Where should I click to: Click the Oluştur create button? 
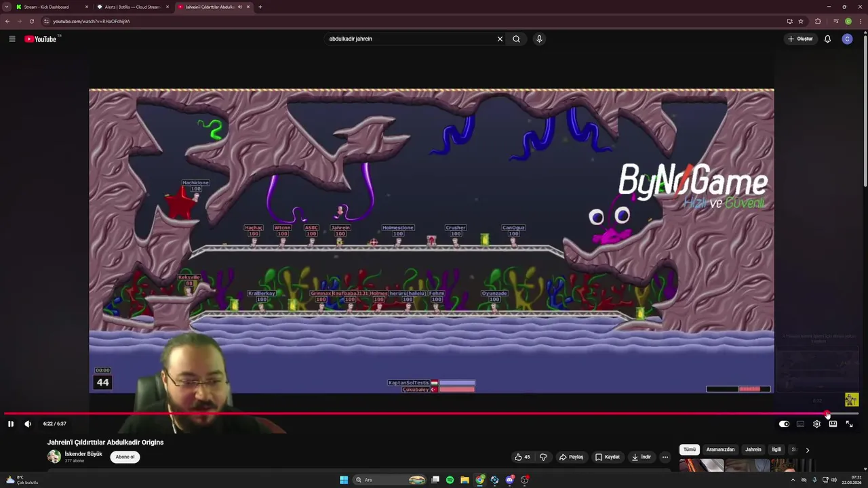point(800,39)
